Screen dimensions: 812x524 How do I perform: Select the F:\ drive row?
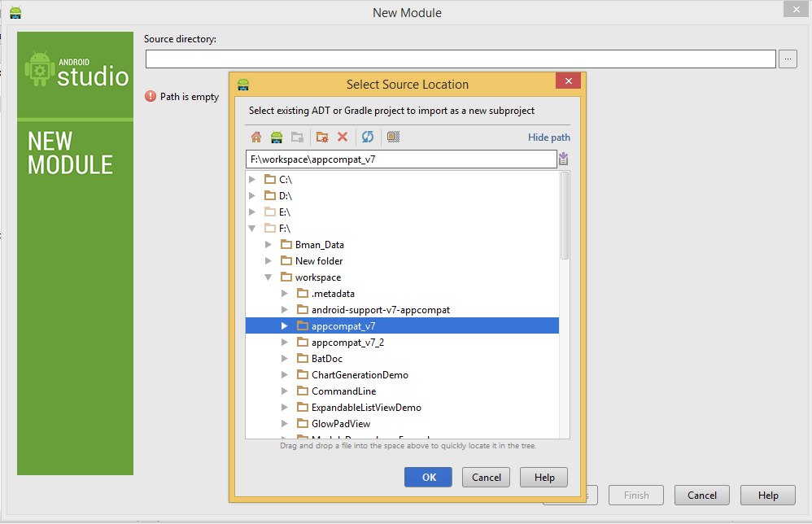(x=402, y=229)
